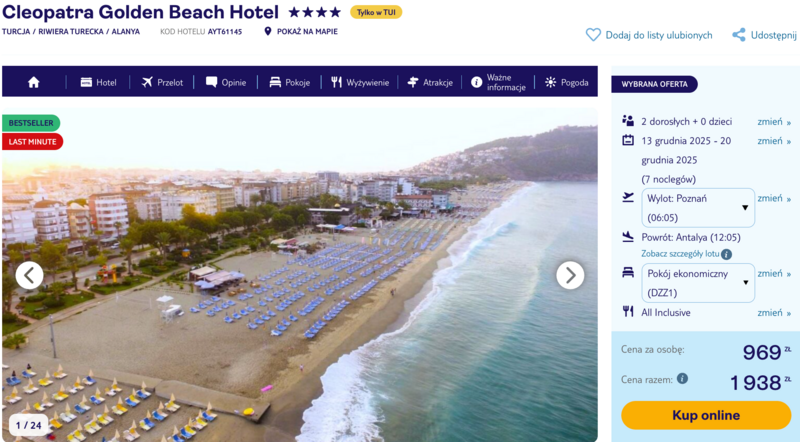Click the main beach photo

(300, 300)
